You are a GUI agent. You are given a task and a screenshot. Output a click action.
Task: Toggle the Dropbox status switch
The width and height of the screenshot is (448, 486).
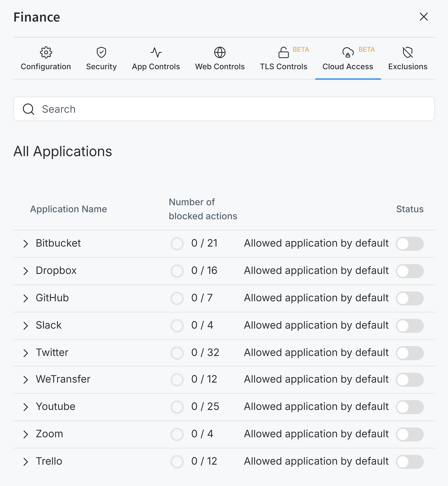(410, 271)
